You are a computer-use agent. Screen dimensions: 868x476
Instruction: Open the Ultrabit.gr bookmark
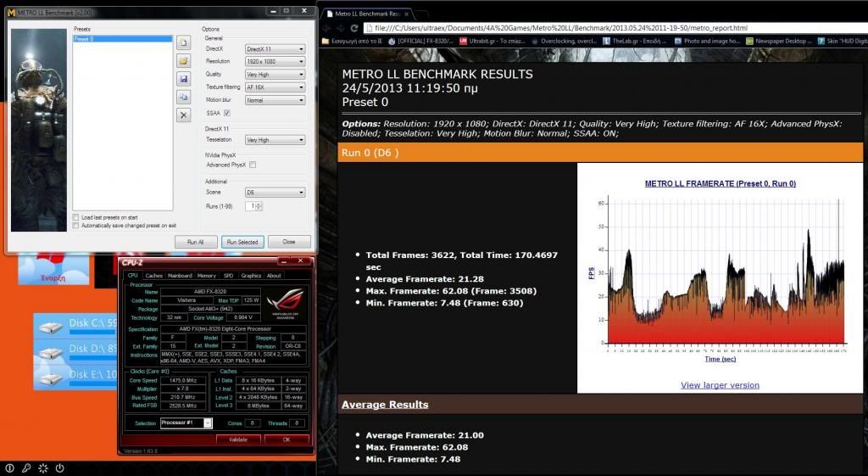click(487, 41)
